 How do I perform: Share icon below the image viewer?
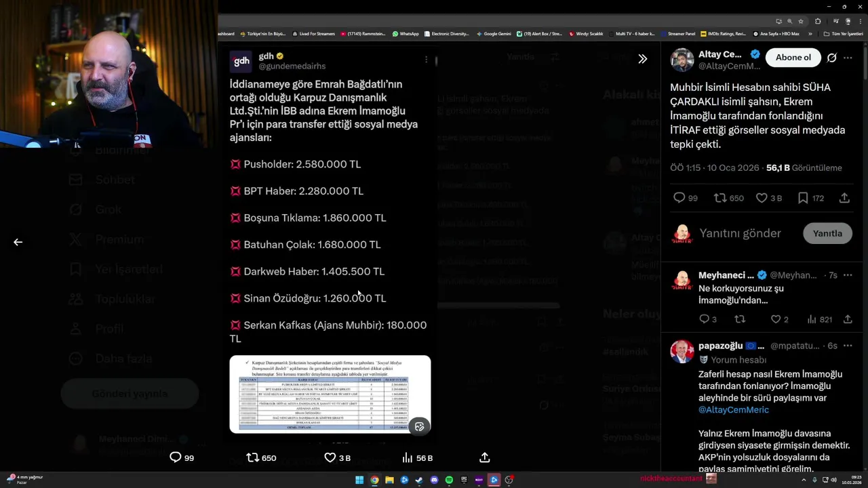coord(484,457)
